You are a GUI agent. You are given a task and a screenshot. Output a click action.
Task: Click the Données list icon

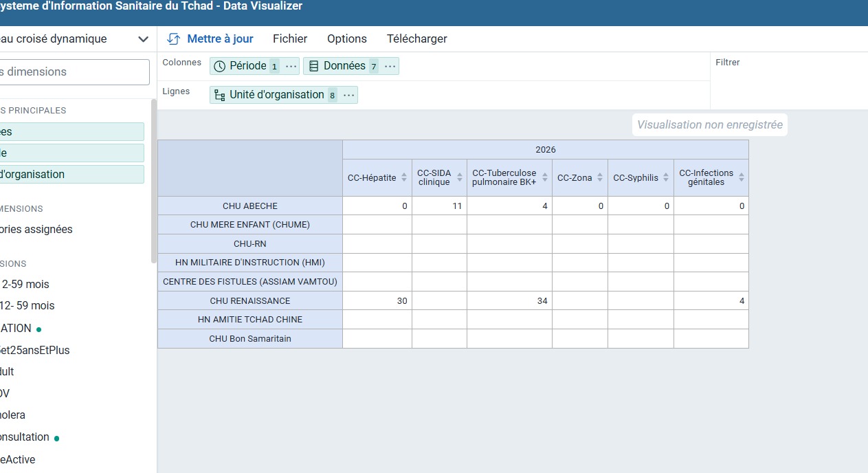pos(313,66)
